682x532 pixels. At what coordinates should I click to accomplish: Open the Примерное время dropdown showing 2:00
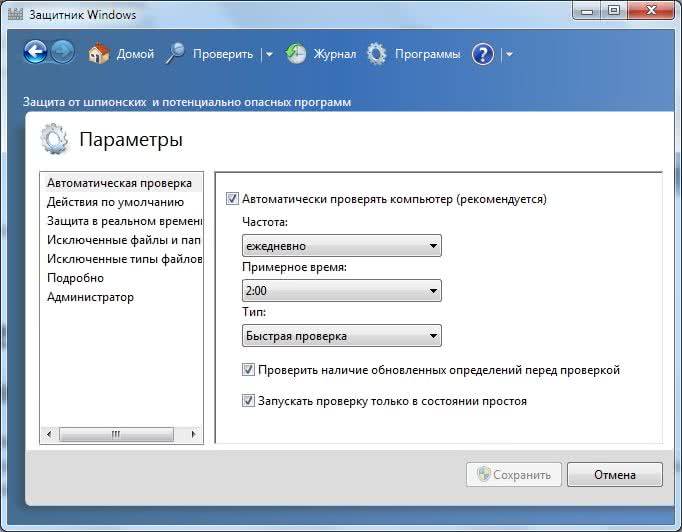click(341, 291)
